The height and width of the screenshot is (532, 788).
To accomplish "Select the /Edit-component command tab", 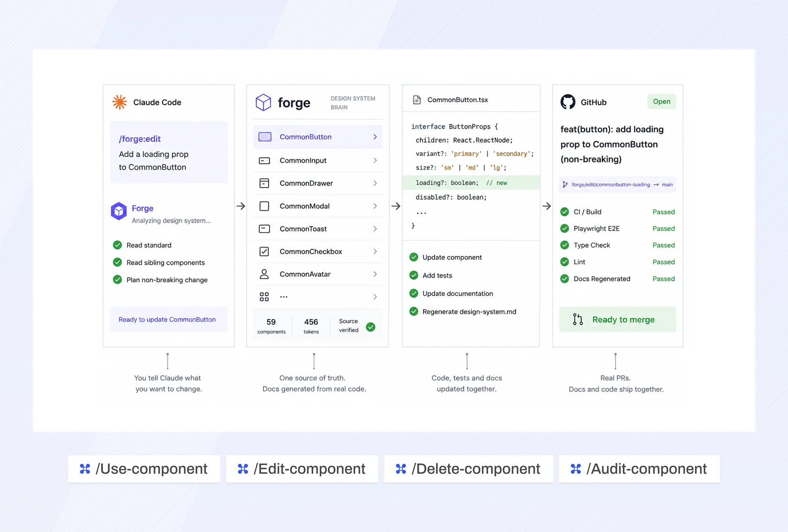I will click(x=302, y=469).
